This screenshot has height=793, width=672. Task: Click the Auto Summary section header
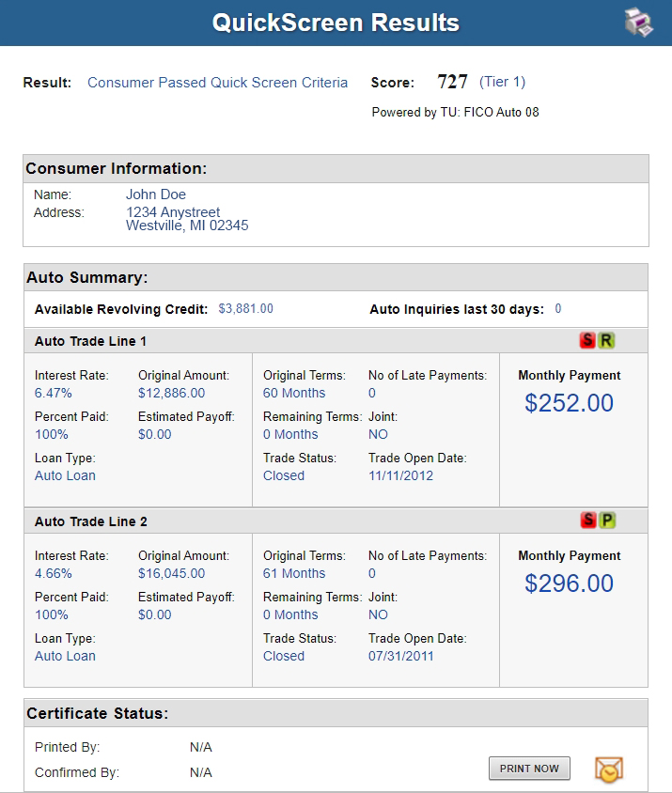(336, 277)
